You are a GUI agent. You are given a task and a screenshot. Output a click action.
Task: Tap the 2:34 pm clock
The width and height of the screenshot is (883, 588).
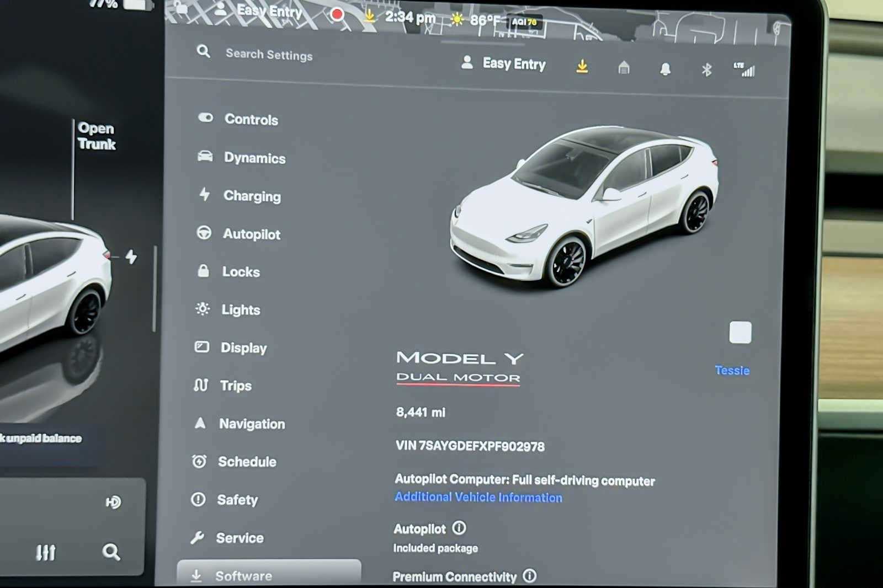click(410, 18)
